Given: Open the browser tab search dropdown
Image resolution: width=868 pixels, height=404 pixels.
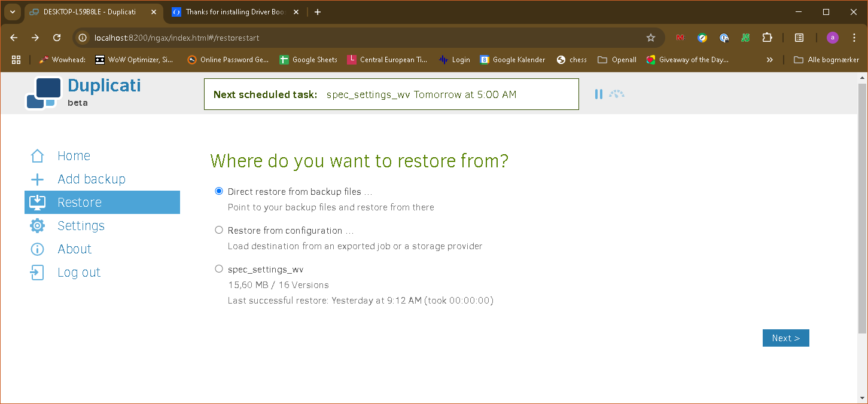Looking at the screenshot, I should (12, 12).
